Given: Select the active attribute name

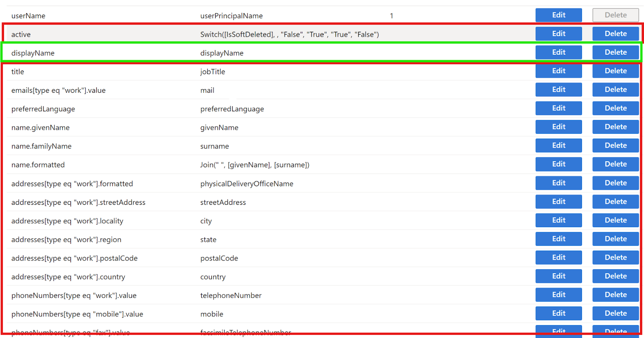Looking at the screenshot, I should tap(21, 34).
